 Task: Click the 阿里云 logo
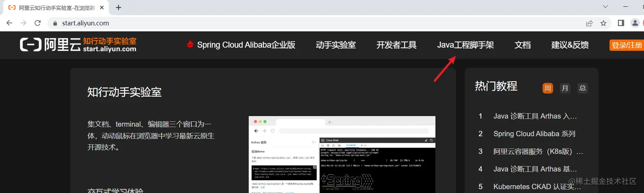pos(50,44)
